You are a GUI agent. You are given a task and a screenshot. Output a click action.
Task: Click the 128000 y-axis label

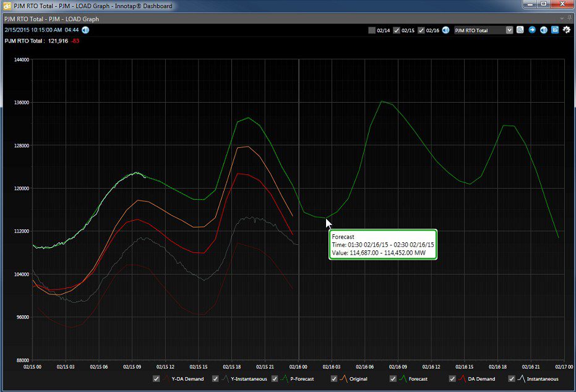[x=21, y=145]
